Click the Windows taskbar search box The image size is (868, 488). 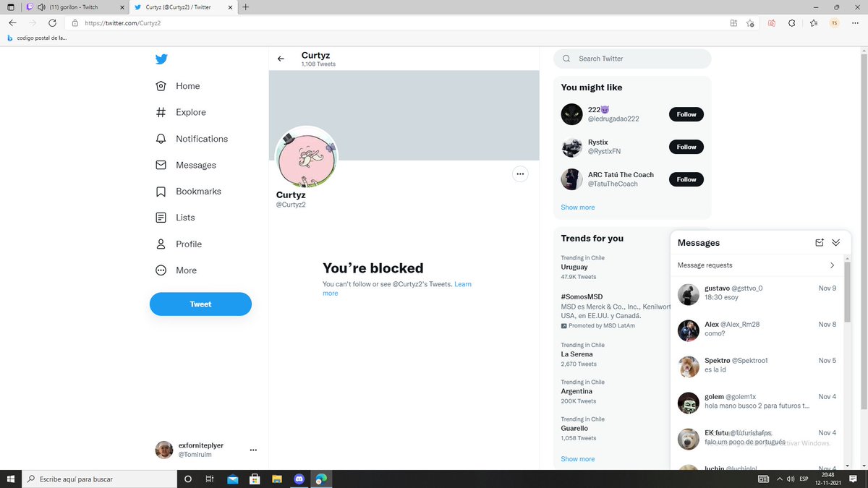coord(98,479)
